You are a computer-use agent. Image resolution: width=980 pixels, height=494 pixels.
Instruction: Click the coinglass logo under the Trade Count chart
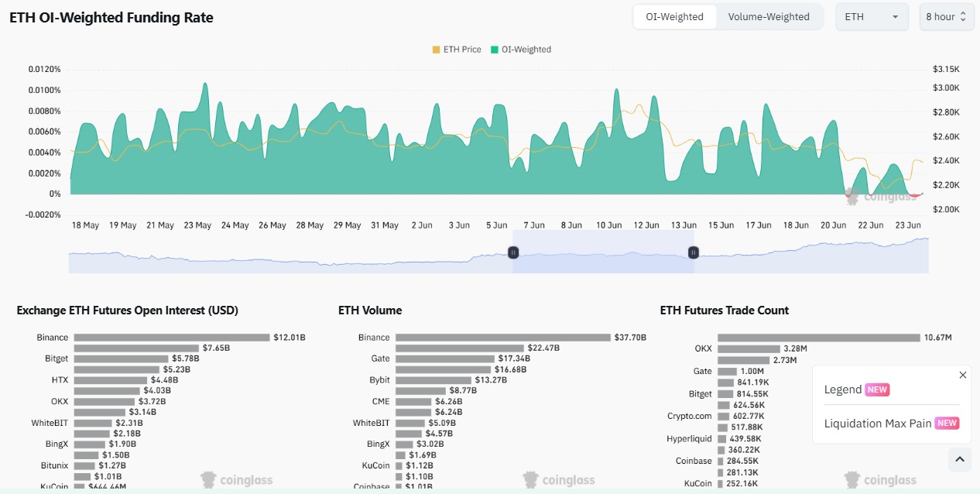pos(880,479)
